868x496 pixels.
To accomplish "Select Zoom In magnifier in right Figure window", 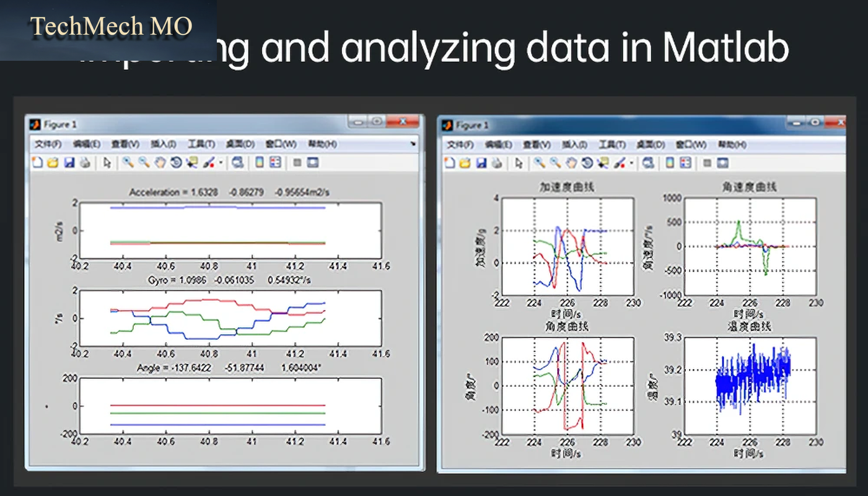I will 539,163.
